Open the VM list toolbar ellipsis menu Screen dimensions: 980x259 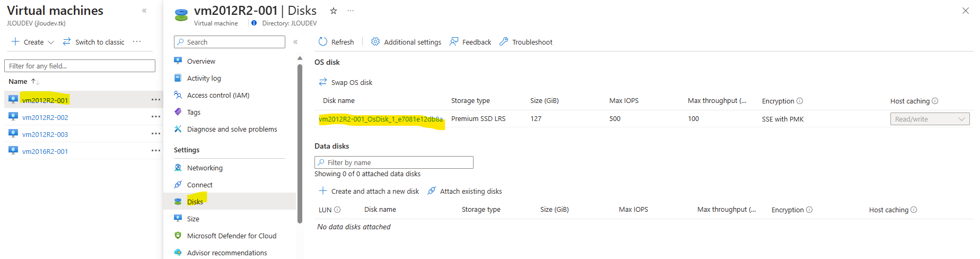pyautogui.click(x=137, y=41)
